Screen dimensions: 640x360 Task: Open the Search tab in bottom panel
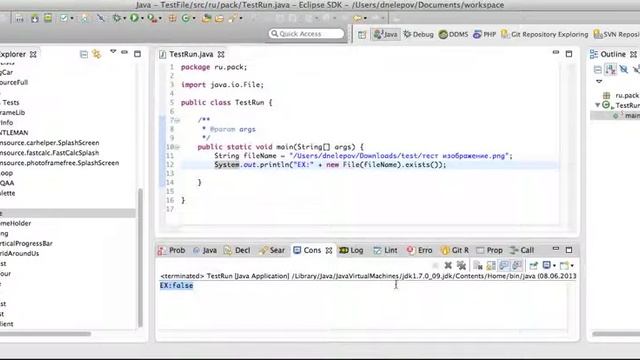point(272,250)
